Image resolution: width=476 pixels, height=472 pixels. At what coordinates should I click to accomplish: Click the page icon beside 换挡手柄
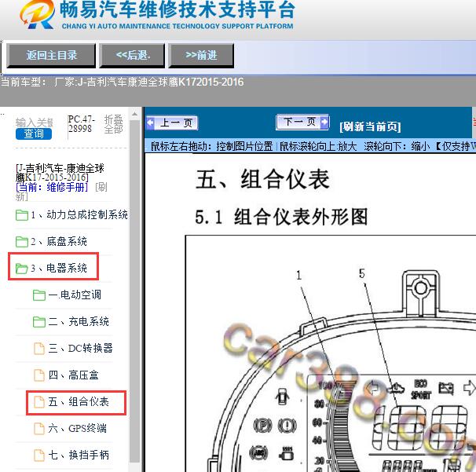(38, 455)
